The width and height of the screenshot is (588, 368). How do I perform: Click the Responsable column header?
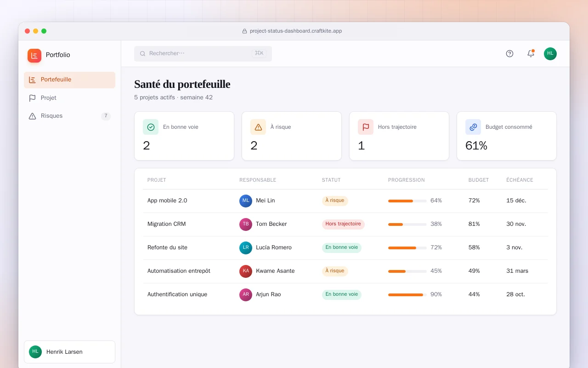point(258,180)
